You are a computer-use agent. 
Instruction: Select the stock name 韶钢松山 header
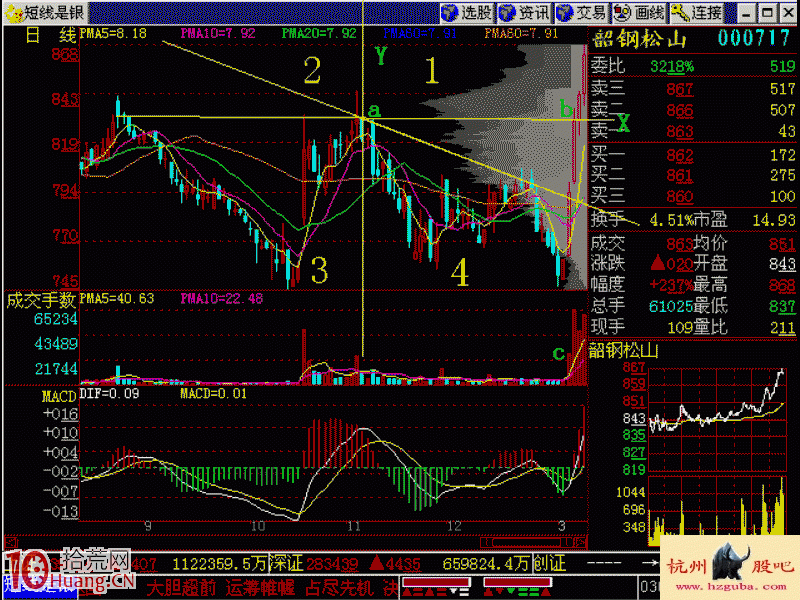click(639, 39)
